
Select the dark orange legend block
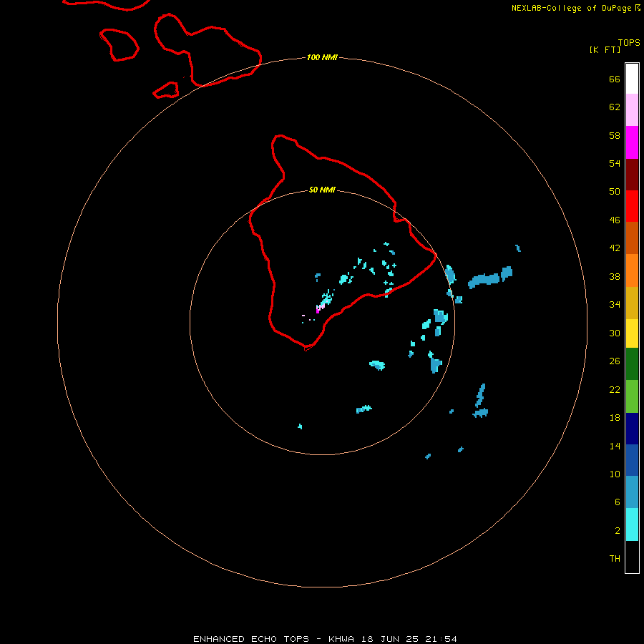coord(632,238)
